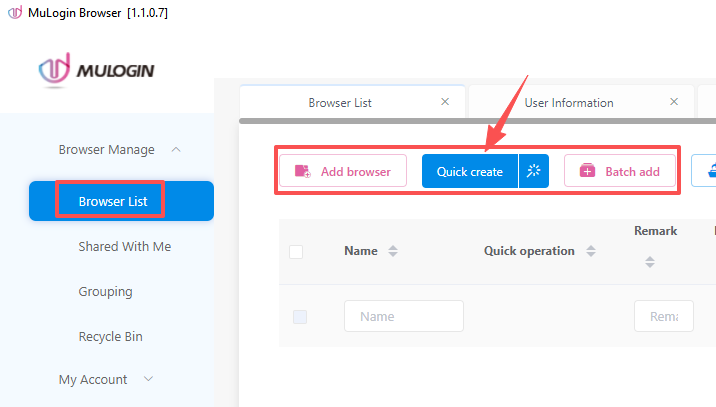Click the Name filter input field
The image size is (716, 407).
click(x=403, y=316)
